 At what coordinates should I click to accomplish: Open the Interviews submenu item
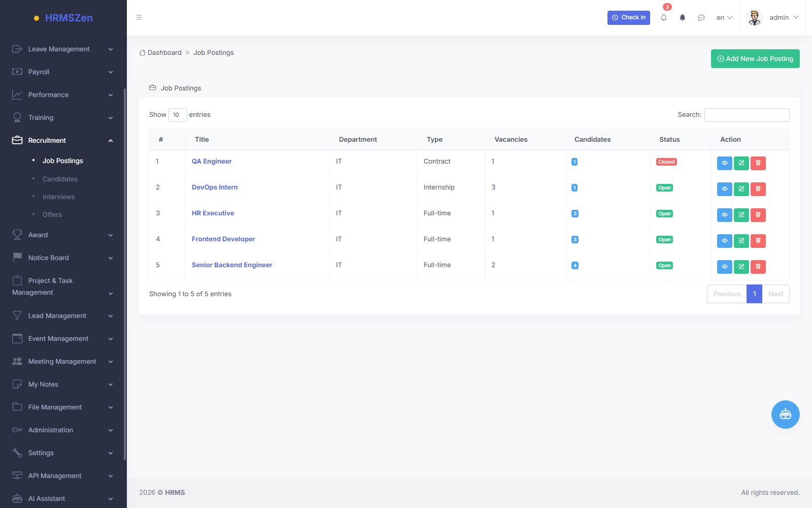pos(58,197)
